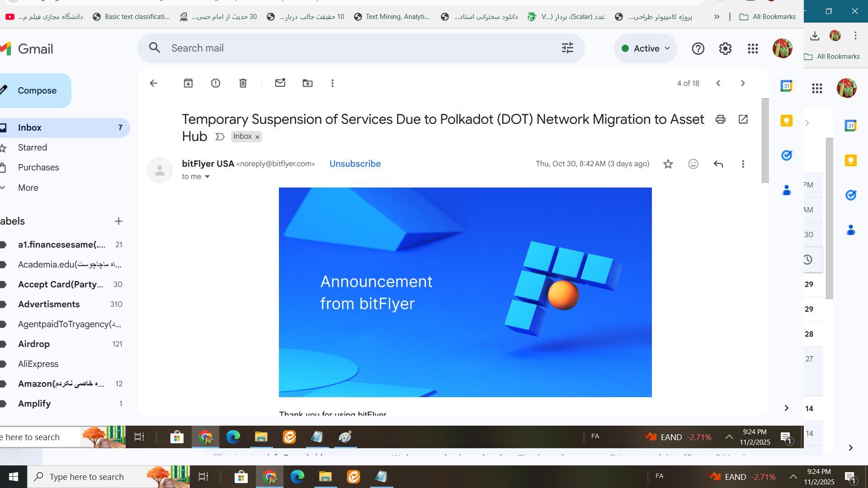Click the Unsubscribe link
The width and height of the screenshot is (868, 488).
(355, 164)
